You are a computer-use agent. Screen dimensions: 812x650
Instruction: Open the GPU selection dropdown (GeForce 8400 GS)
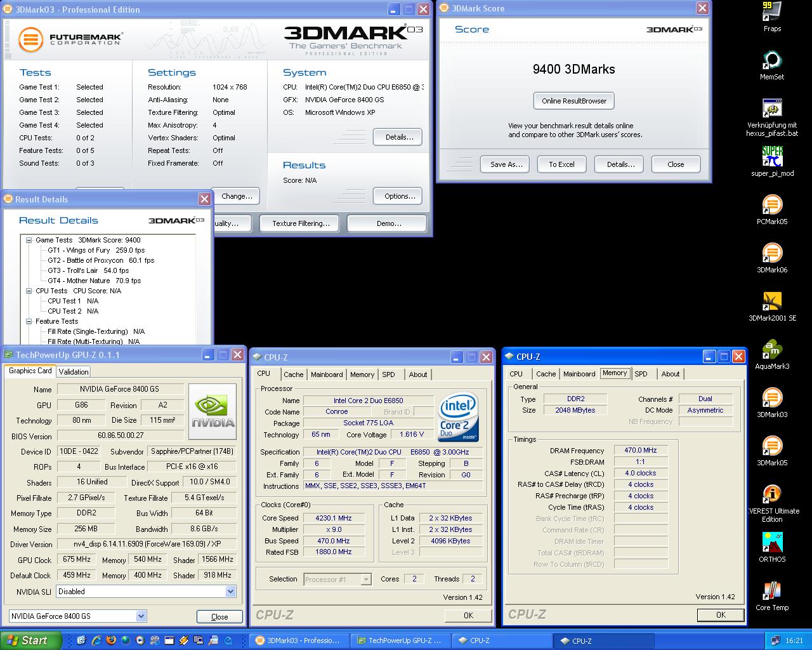pyautogui.click(x=141, y=616)
